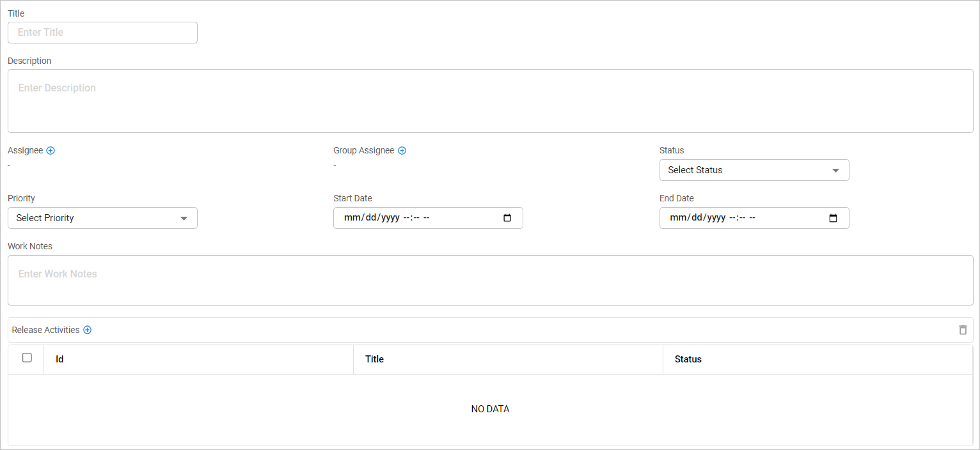Sort by the Id column header

tap(59, 359)
